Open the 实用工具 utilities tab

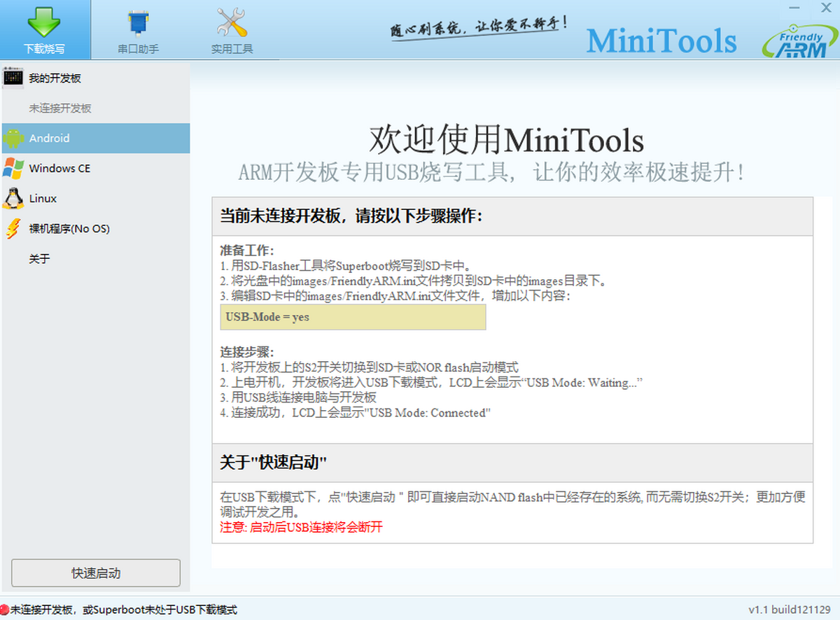coord(232,29)
